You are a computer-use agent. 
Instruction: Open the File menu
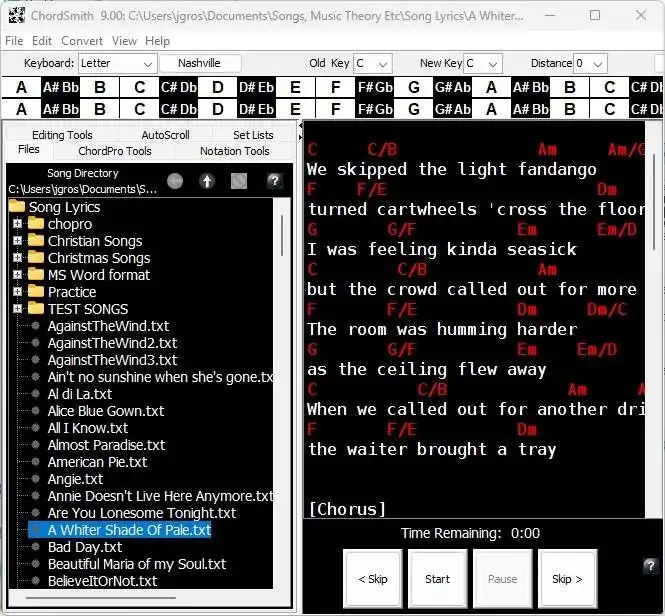[14, 41]
